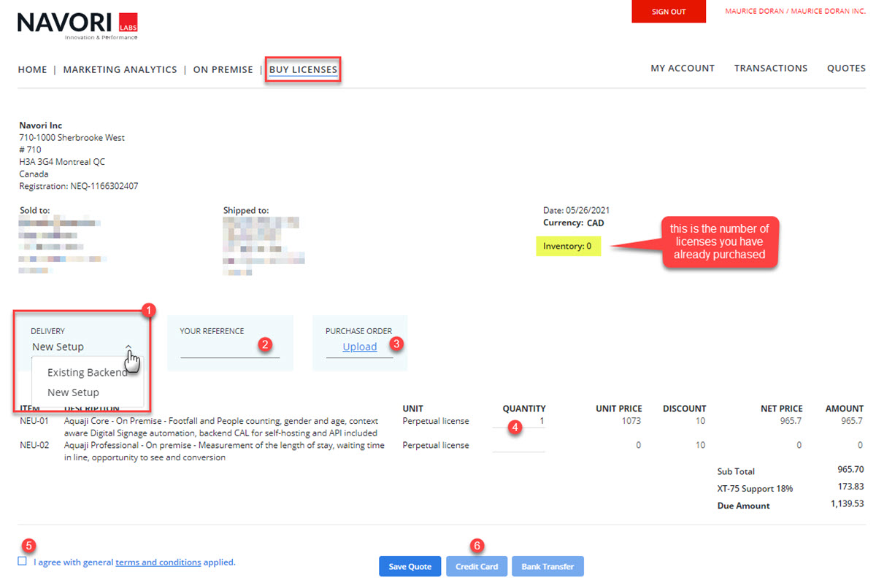Click the QUANTITY column header
Viewport: 876px width, 588px height.
pos(524,409)
